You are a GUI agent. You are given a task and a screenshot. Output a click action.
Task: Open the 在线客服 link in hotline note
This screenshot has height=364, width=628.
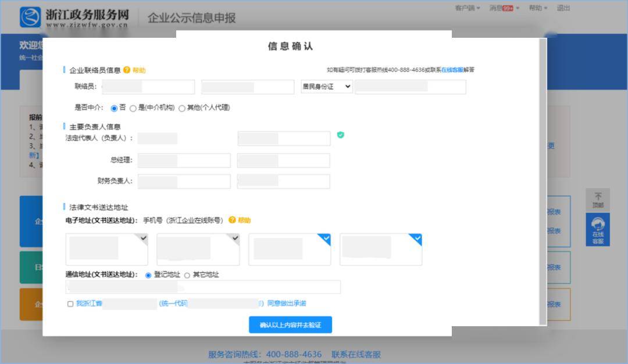click(452, 70)
